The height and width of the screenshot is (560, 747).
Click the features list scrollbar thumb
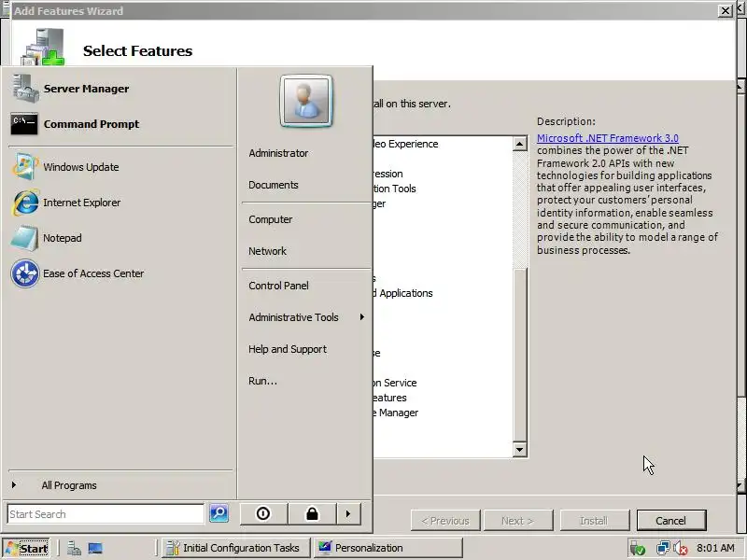520,355
